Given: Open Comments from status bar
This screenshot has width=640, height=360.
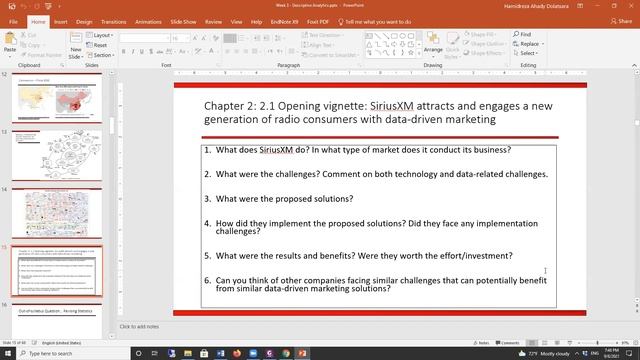Looking at the screenshot, I should tap(507, 343).
